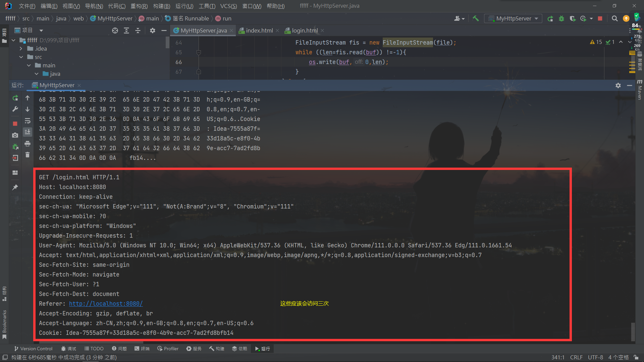644x362 pixels.
Task: Open the 构建(B) menu
Action: (161, 6)
